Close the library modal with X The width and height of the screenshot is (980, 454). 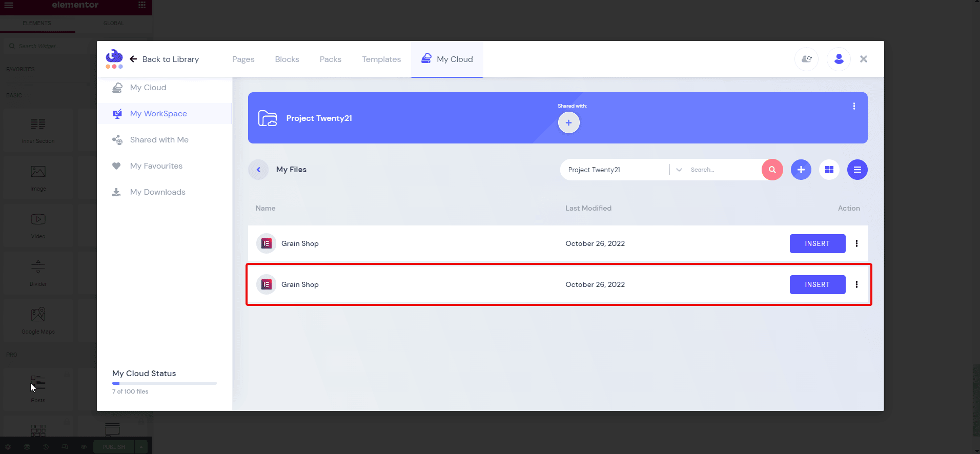coord(864,59)
